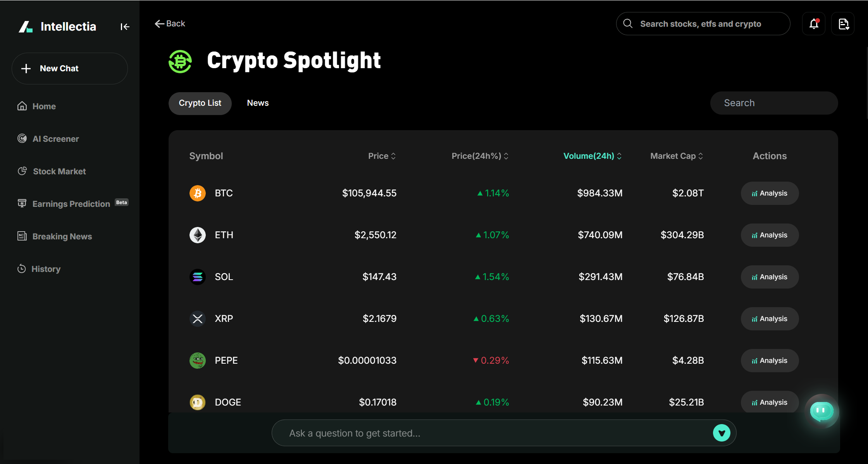Open Breaking News section
The width and height of the screenshot is (868, 464).
62,236
